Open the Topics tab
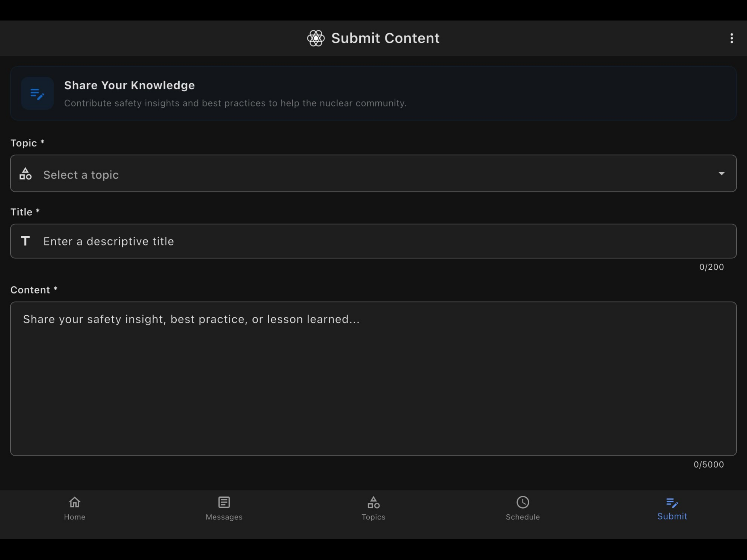 tap(373, 509)
